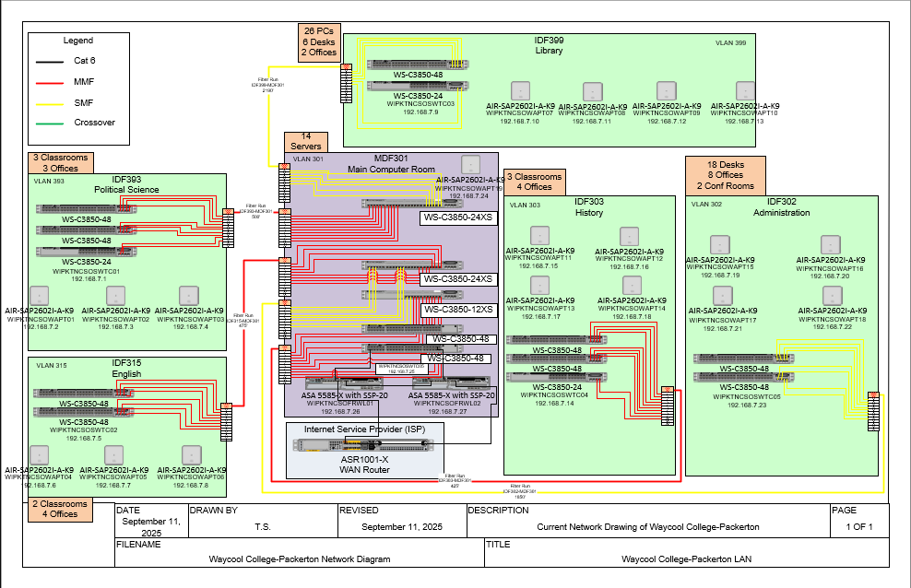Click the 'Legend' heading
The width and height of the screenshot is (911, 588).
click(x=77, y=41)
